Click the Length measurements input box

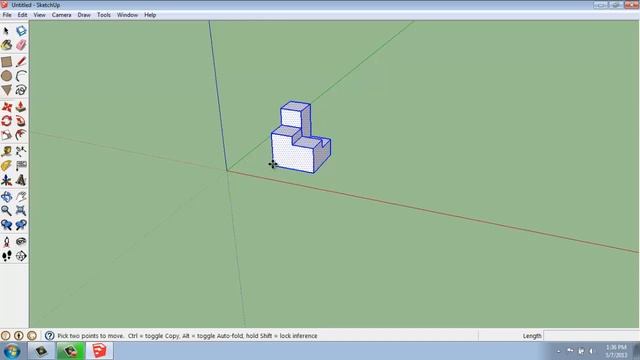point(591,336)
